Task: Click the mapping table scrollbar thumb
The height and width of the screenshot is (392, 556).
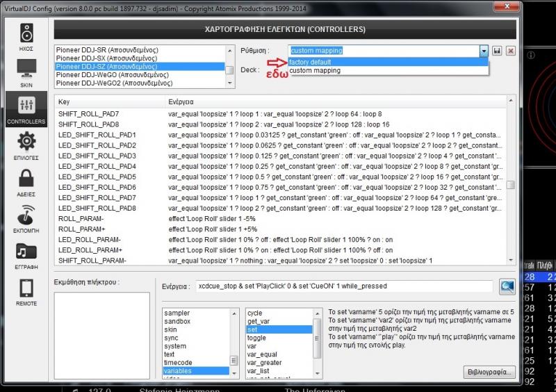Action: [x=511, y=185]
